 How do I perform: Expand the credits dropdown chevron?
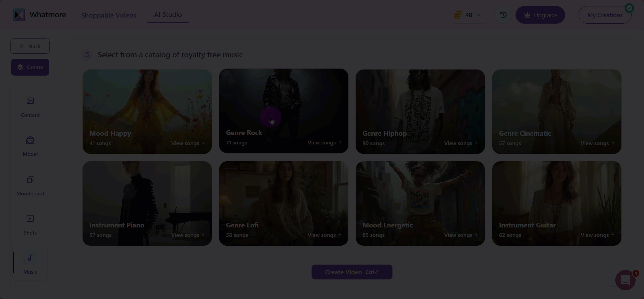point(479,15)
